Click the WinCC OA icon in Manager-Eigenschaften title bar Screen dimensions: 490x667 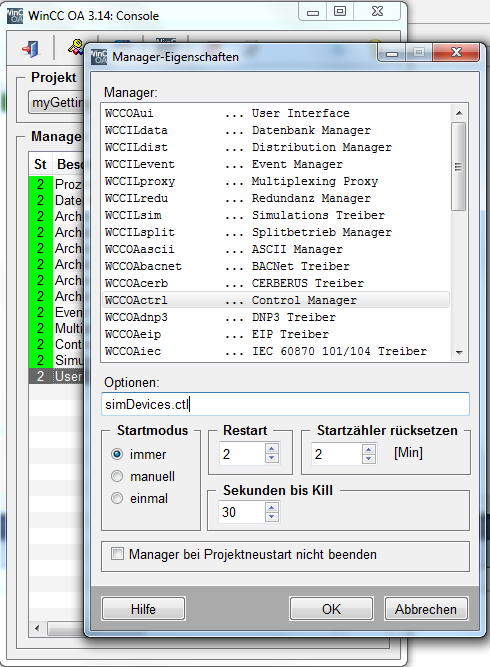pyautogui.click(x=99, y=56)
